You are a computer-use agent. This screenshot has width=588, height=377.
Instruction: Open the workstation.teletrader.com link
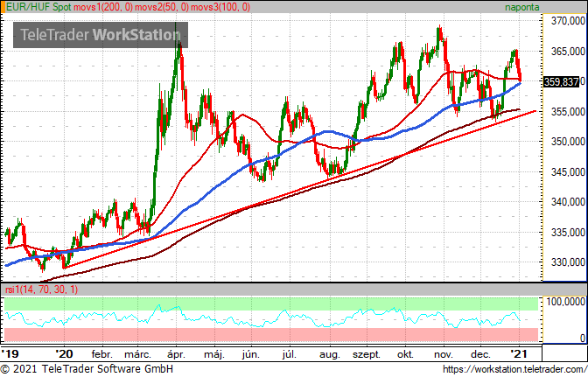click(514, 369)
